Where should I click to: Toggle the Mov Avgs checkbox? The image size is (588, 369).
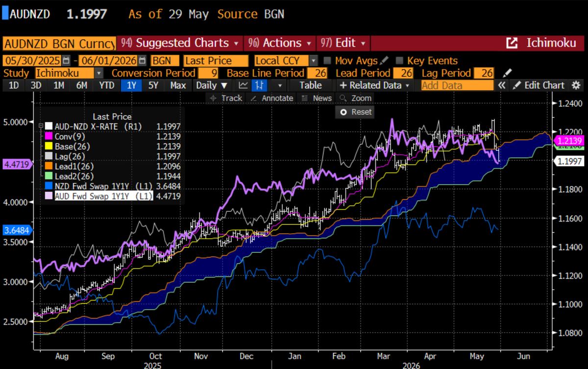pos(328,61)
